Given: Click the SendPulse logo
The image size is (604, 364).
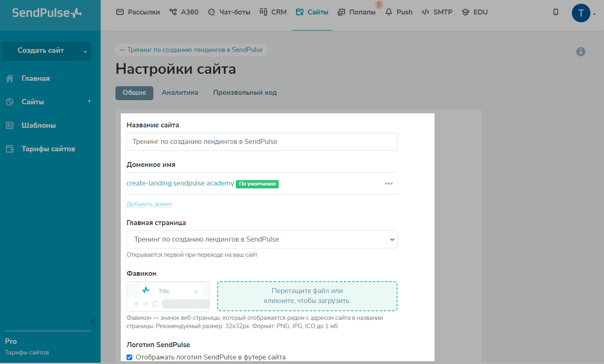Looking at the screenshot, I should (x=47, y=13).
